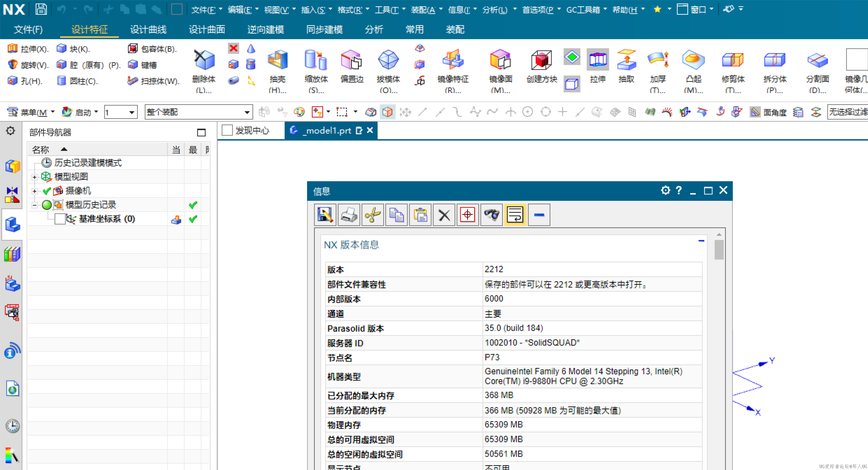
Task: Collapse the 模型历史记录 tree node
Action: tap(34, 205)
